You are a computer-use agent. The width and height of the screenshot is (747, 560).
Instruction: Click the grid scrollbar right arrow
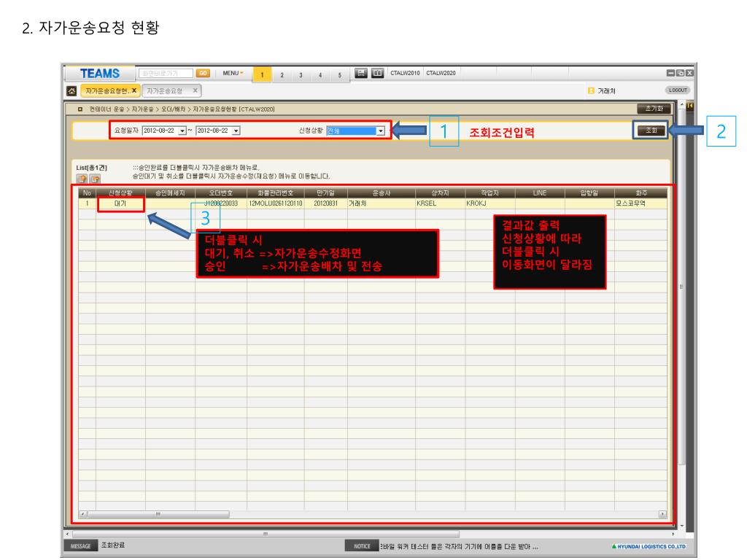coord(662,514)
